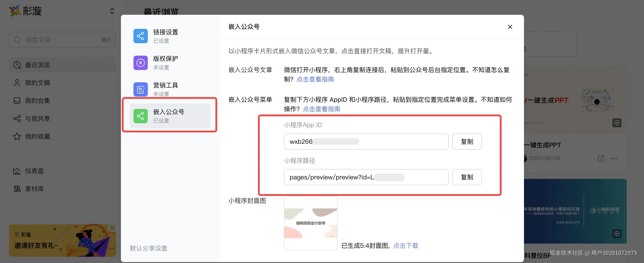
Task: Expand the 彩漩 workspace switcher arrows
Action: pyautogui.click(x=112, y=11)
